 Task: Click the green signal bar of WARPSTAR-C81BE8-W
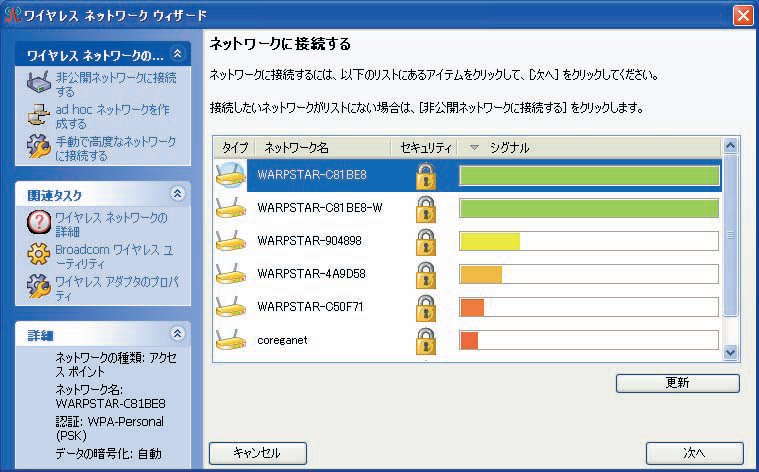click(589, 209)
